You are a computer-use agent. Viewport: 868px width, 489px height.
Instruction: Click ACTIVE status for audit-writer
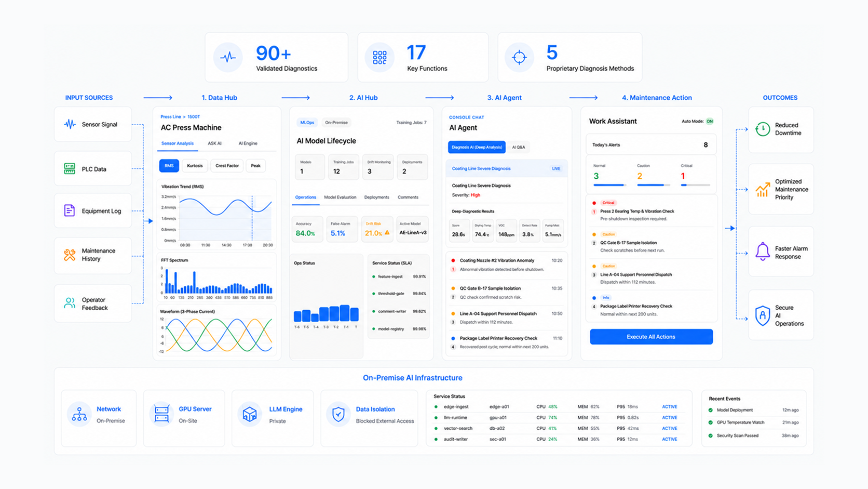click(669, 439)
